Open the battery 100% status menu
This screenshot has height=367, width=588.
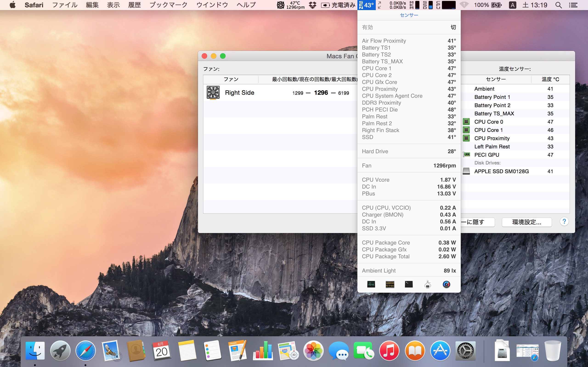coord(488,5)
